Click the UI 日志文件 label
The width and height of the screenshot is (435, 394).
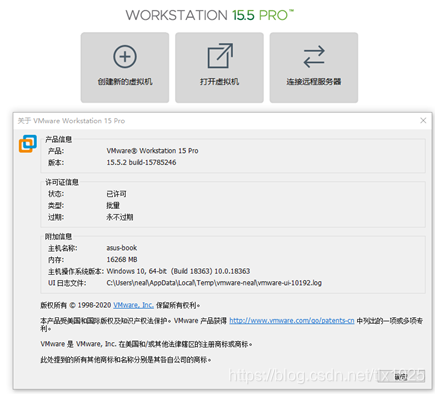click(67, 283)
